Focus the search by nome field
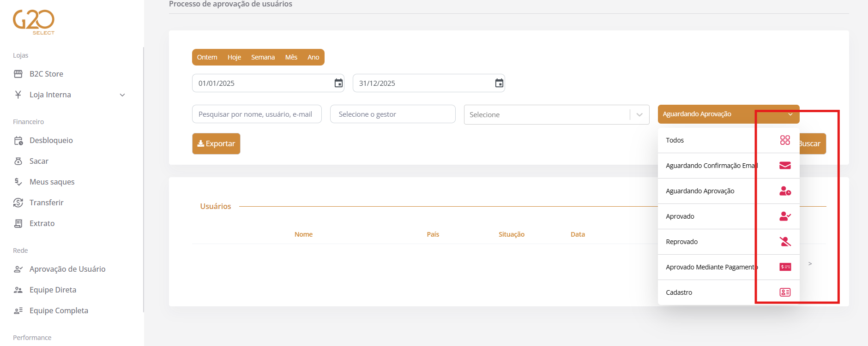868x346 pixels. 257,114
